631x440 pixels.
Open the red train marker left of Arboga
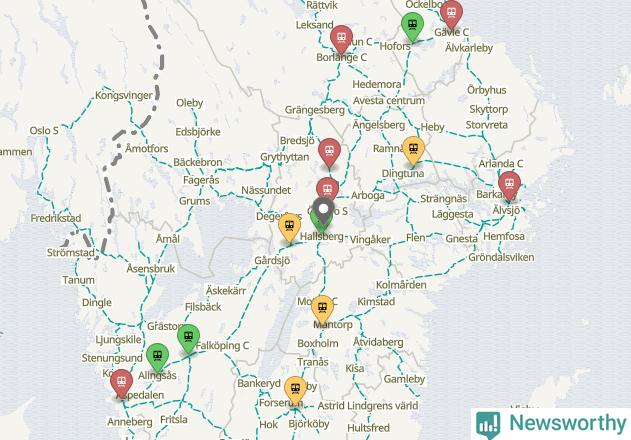coord(327,188)
